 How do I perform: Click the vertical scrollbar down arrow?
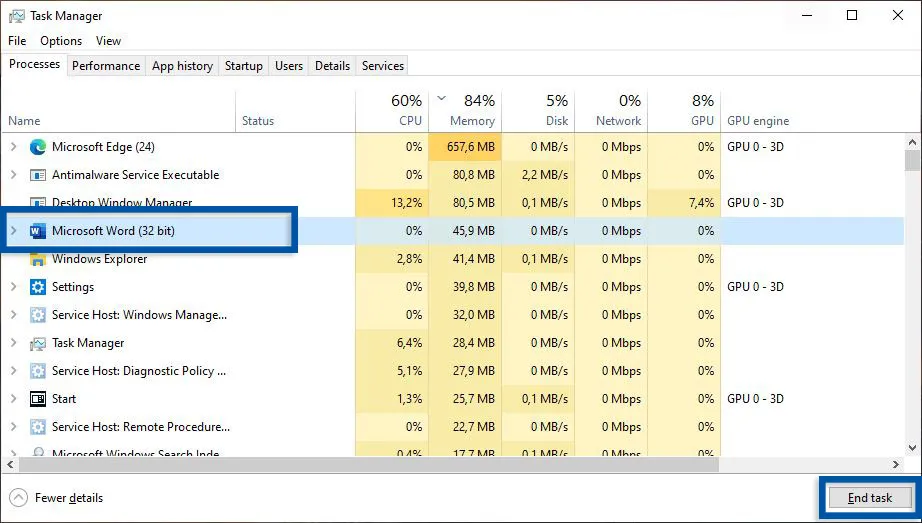pos(912,448)
